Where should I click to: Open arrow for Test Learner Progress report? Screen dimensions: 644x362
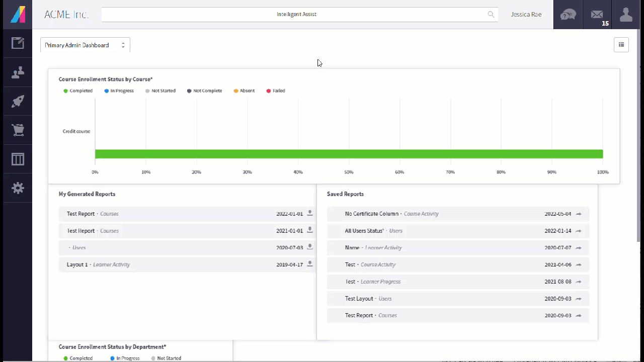coord(579,282)
